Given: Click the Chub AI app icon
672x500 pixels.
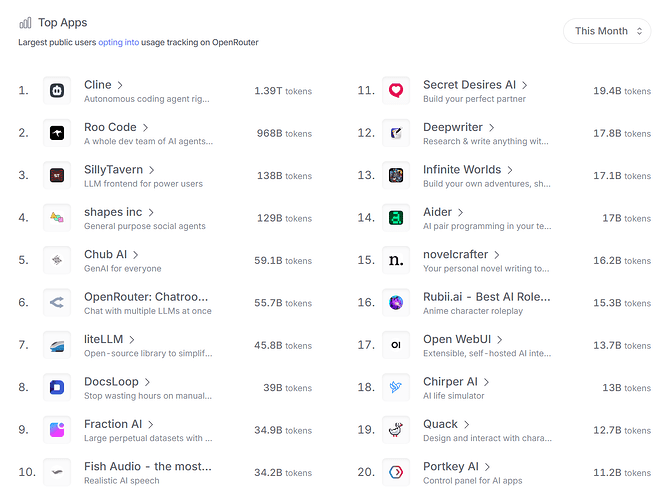Looking at the screenshot, I should click(57, 260).
